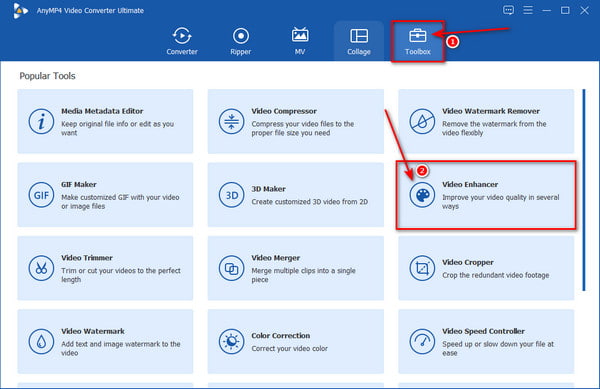Open the Video Enhancer palette icon
The image size is (600, 389).
[x=422, y=195]
